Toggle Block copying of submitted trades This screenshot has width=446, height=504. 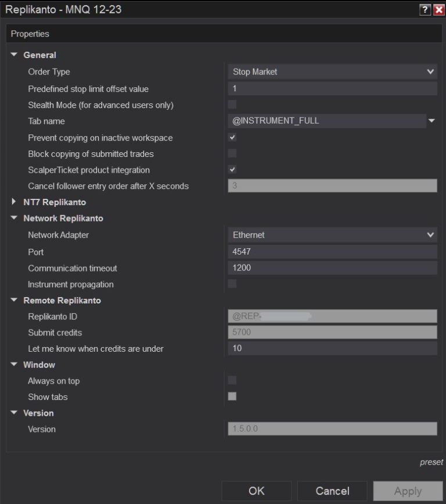point(232,153)
